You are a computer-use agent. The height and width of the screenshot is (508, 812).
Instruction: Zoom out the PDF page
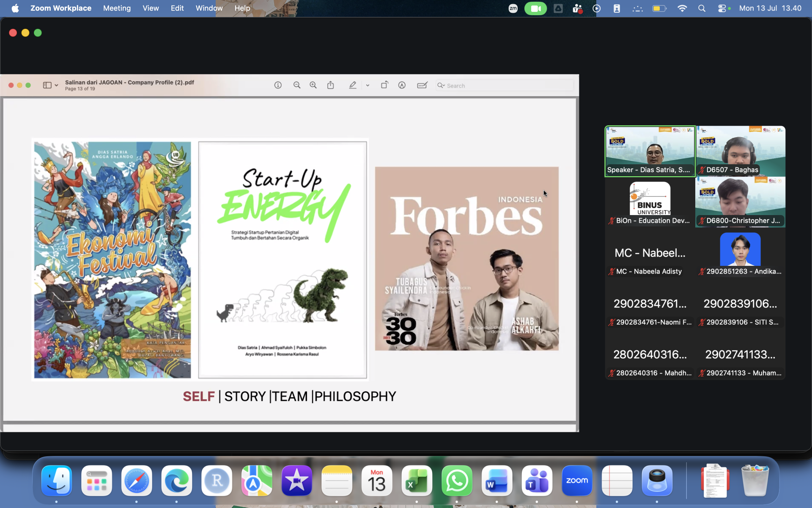tap(297, 85)
